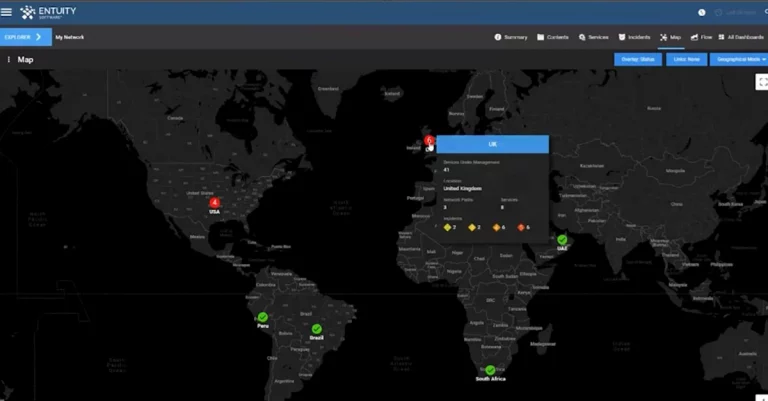Switch to the Contents tab
The width and height of the screenshot is (768, 401).
click(552, 37)
